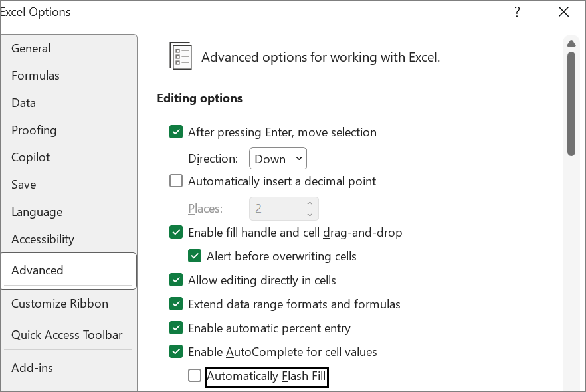586x392 pixels.
Task: Open the Data category
Action: point(23,103)
